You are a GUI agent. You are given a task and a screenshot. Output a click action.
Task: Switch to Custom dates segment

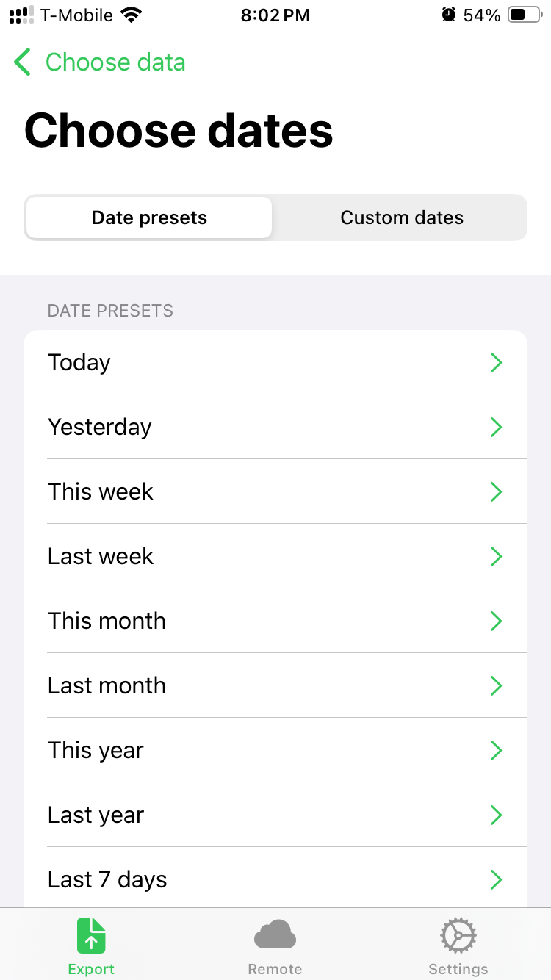click(402, 217)
